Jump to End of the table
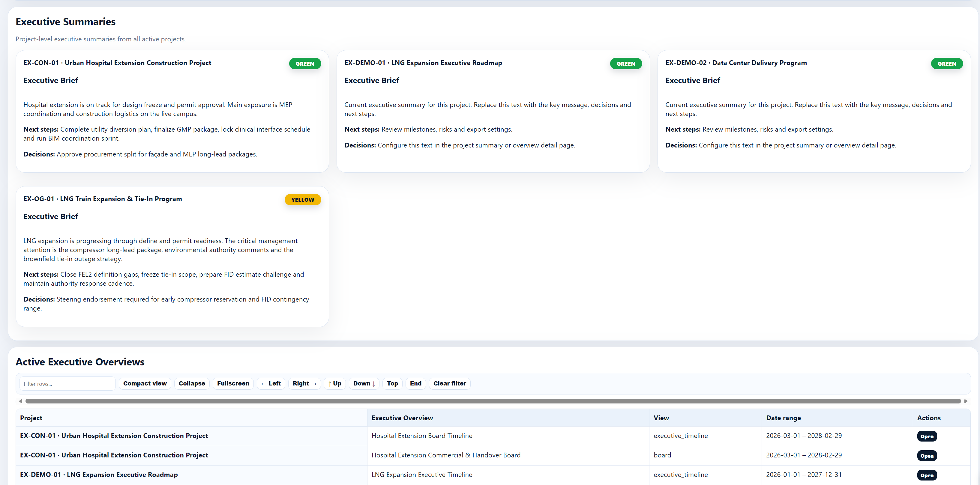980x485 pixels. 415,383
